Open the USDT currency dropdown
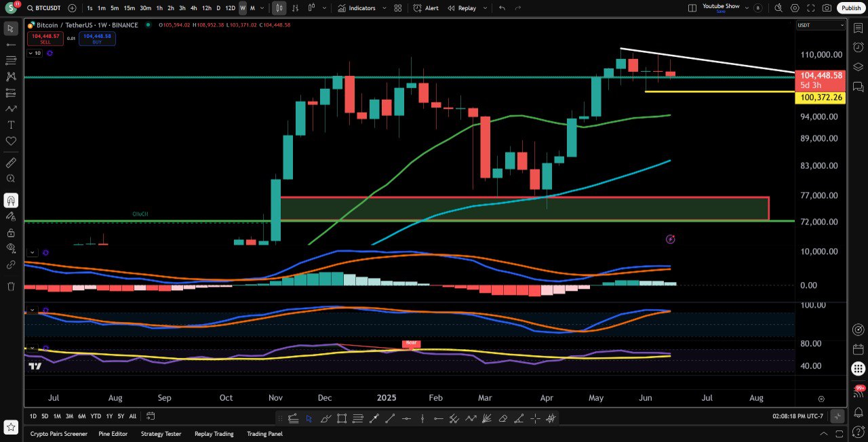 (x=821, y=25)
